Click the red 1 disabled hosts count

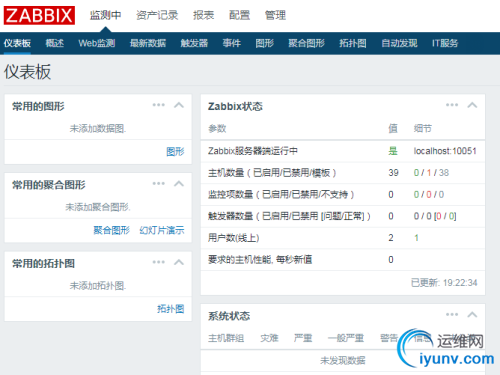[429, 173]
